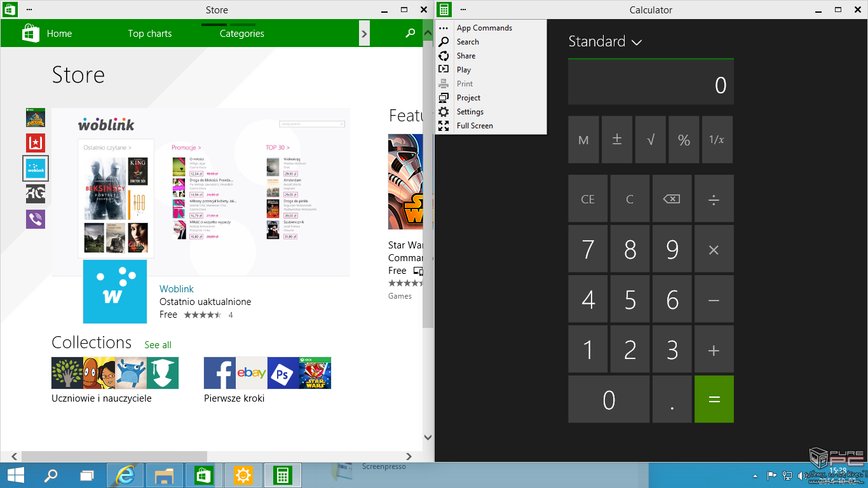
Task: Open the eBay icon in Pierwsze kroki
Action: click(252, 373)
